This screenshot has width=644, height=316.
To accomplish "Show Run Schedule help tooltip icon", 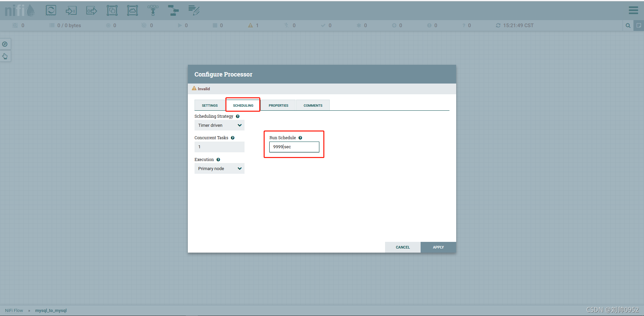I will [x=300, y=138].
